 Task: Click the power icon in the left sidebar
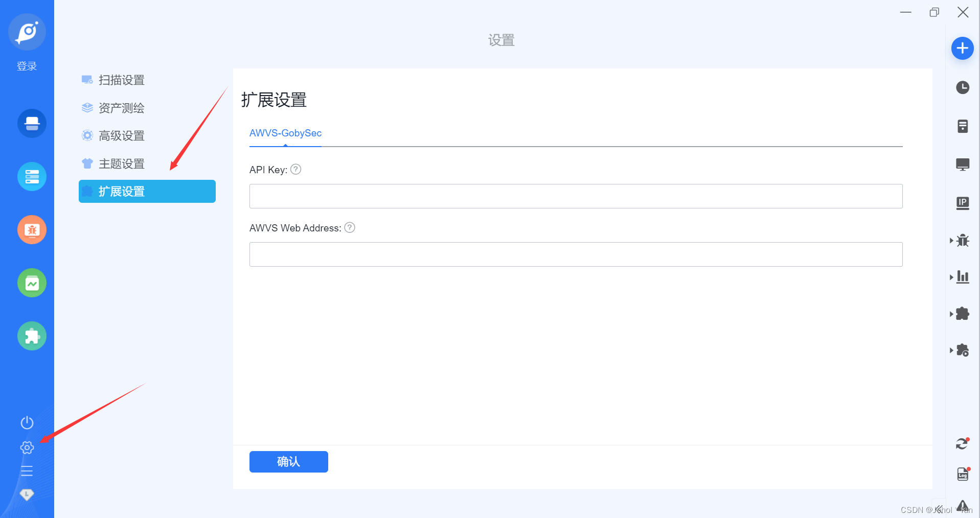27,422
